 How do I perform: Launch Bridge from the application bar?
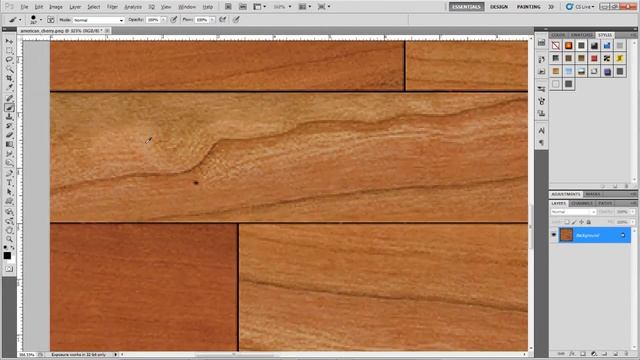(x=228, y=7)
